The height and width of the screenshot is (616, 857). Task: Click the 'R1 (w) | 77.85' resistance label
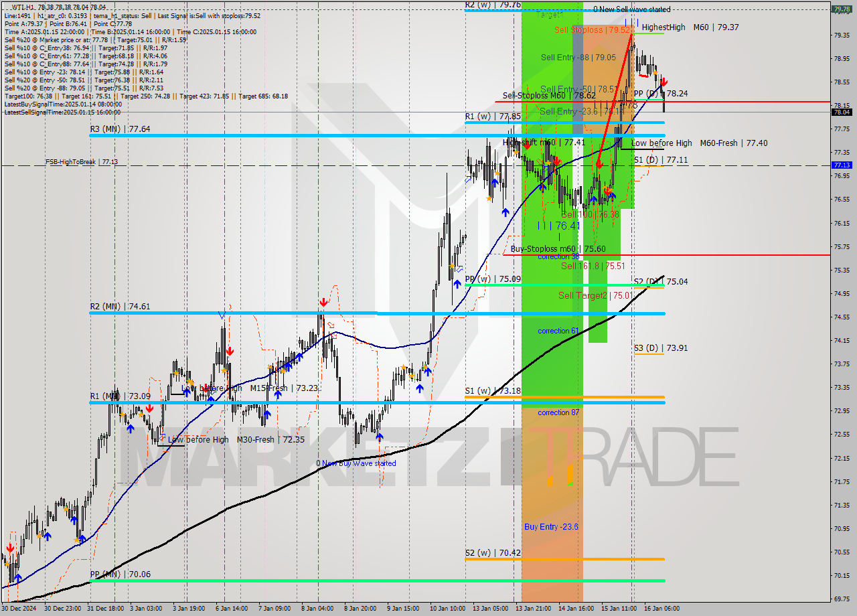(x=493, y=117)
